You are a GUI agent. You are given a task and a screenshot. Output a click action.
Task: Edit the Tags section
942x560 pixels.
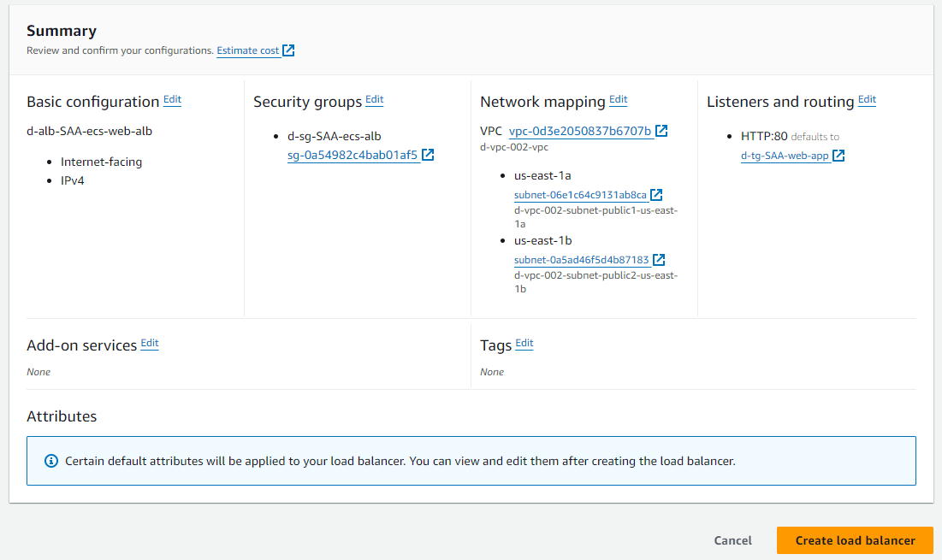tap(524, 344)
